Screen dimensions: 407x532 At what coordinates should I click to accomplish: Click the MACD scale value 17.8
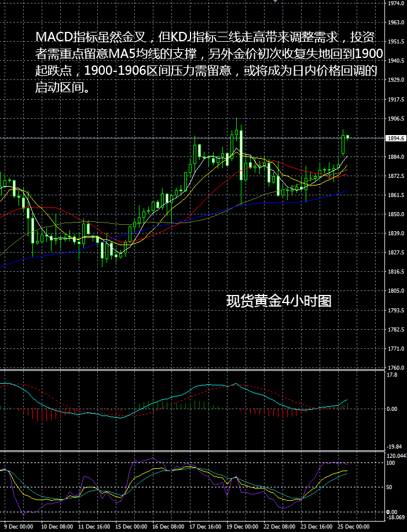pyautogui.click(x=392, y=375)
